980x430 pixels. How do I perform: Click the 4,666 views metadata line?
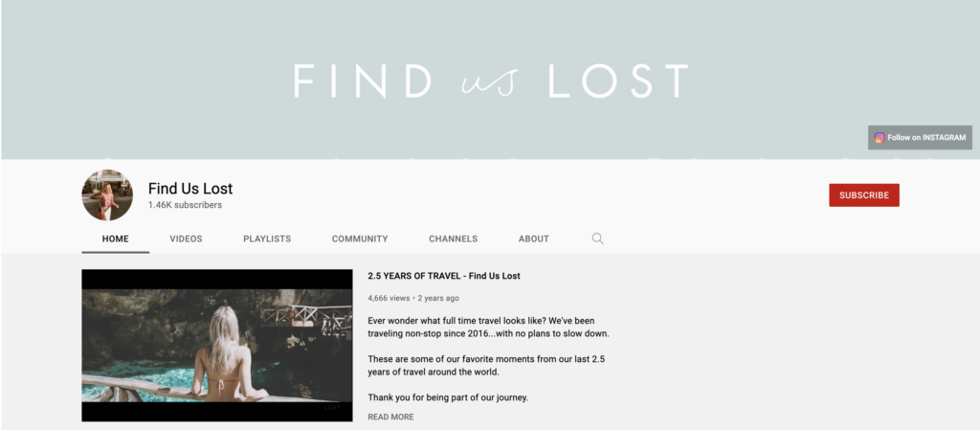[413, 298]
